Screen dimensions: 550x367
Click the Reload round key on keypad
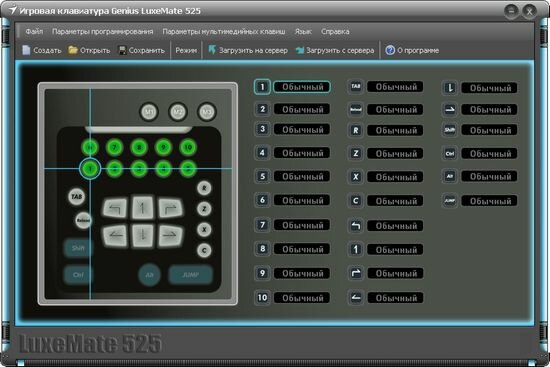(x=83, y=221)
